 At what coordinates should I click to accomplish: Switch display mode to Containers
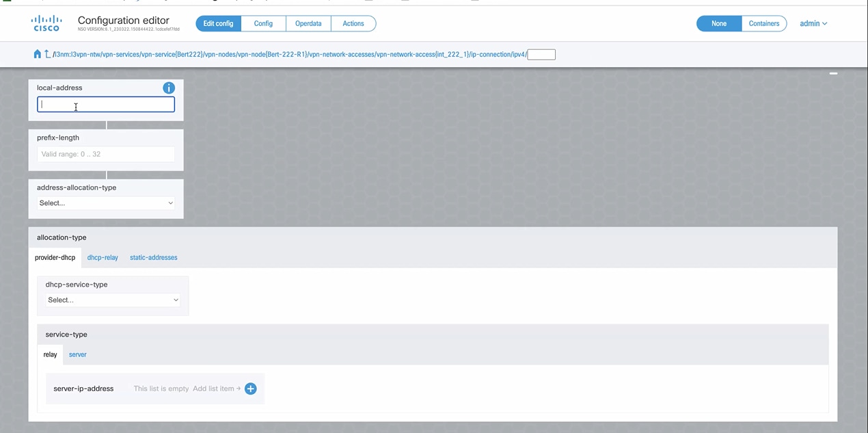763,23
